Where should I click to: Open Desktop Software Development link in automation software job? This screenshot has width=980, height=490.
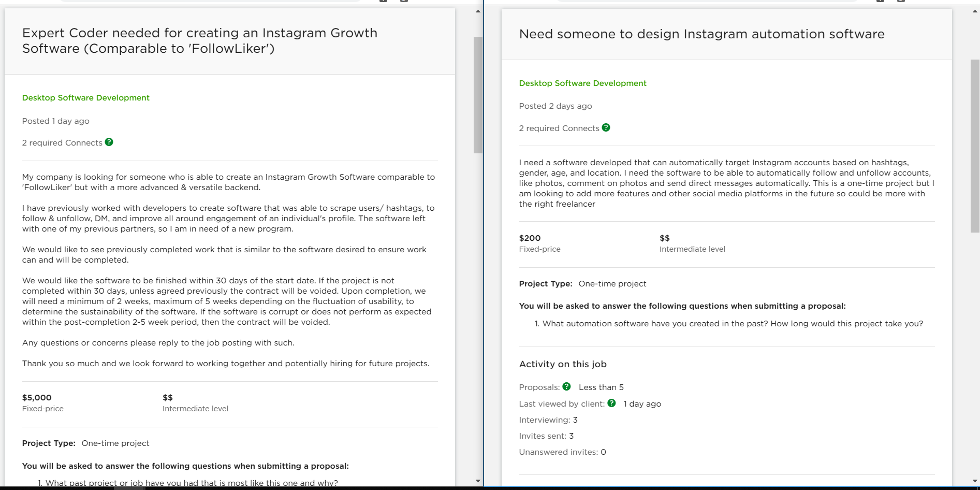(582, 83)
